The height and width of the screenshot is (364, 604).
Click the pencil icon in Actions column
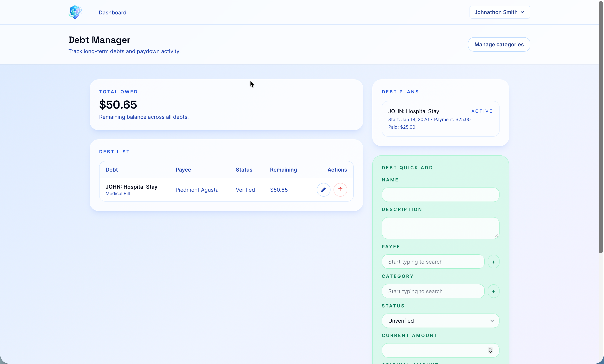pyautogui.click(x=323, y=190)
